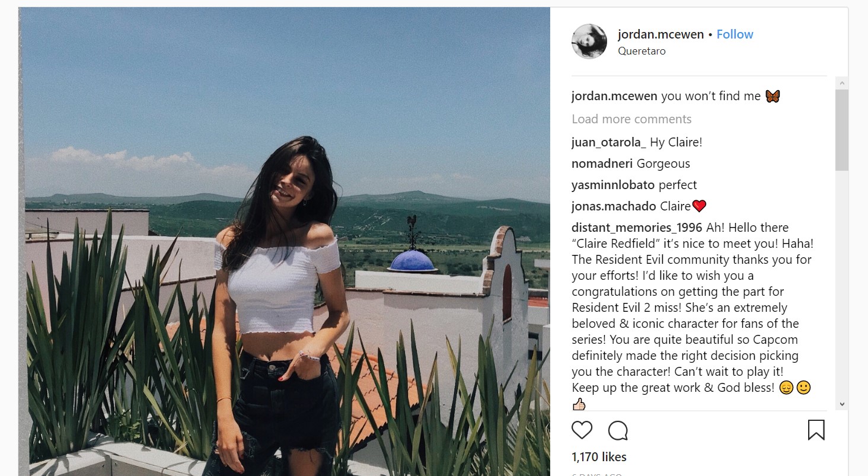Click the scrollbar down arrow in comments

[841, 404]
